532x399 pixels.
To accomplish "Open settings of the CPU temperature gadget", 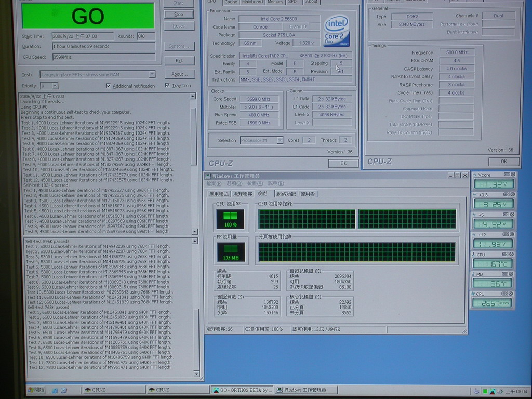I will 506,254.
